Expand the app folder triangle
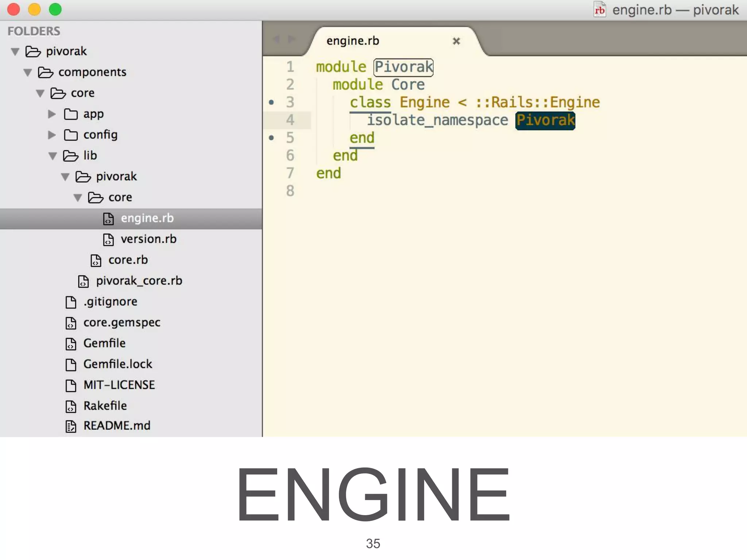Image resolution: width=747 pixels, height=560 pixels. pyautogui.click(x=52, y=114)
